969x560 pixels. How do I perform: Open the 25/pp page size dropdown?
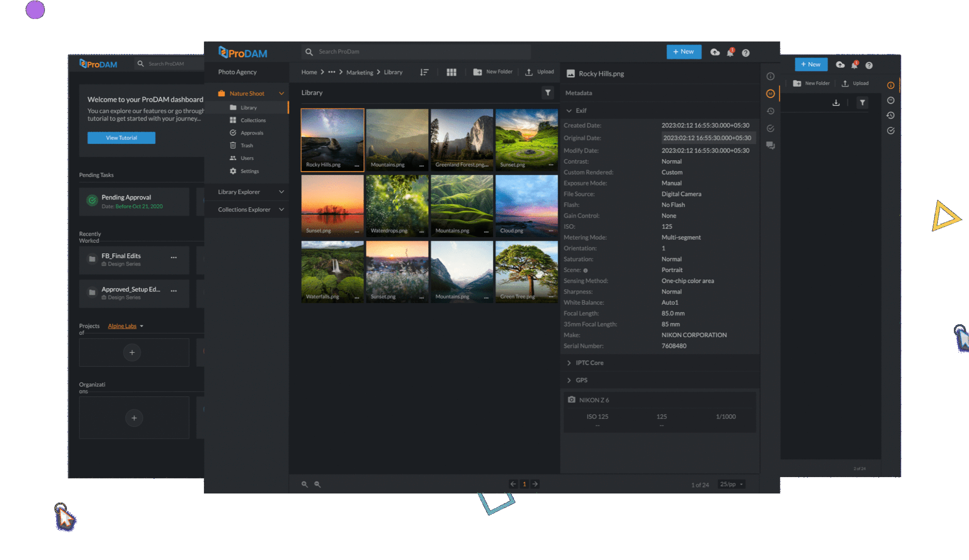(731, 484)
